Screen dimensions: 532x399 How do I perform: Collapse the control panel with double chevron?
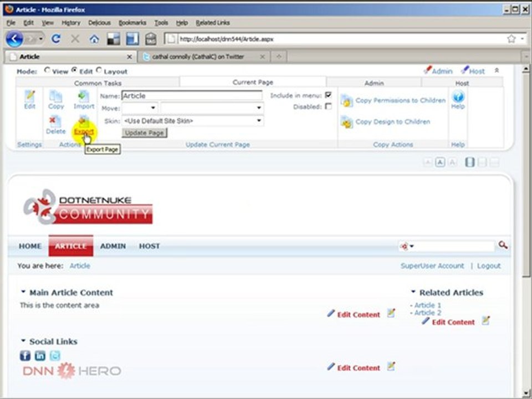[497, 70]
